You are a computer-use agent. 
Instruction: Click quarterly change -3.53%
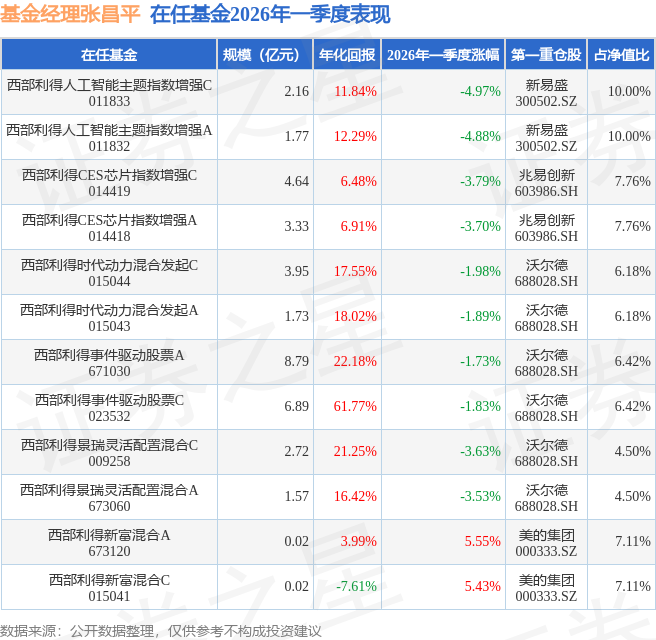(480, 496)
